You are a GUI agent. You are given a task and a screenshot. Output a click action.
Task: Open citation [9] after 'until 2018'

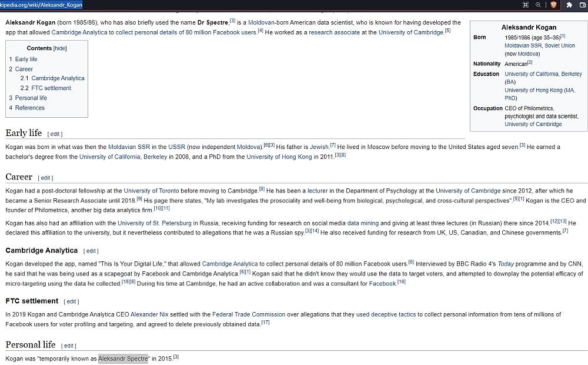tap(139, 198)
